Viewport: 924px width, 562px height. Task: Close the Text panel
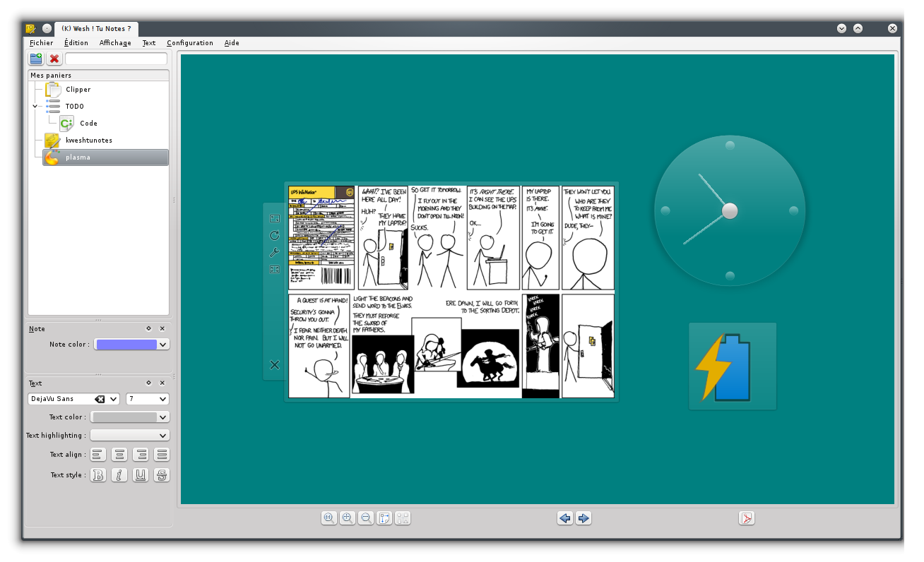162,383
